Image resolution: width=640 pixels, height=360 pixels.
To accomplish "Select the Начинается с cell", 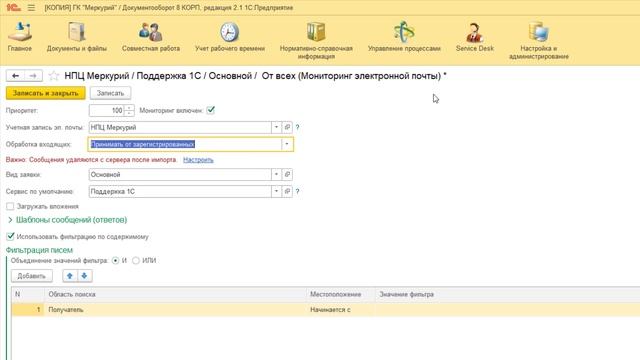I will coord(340,309).
